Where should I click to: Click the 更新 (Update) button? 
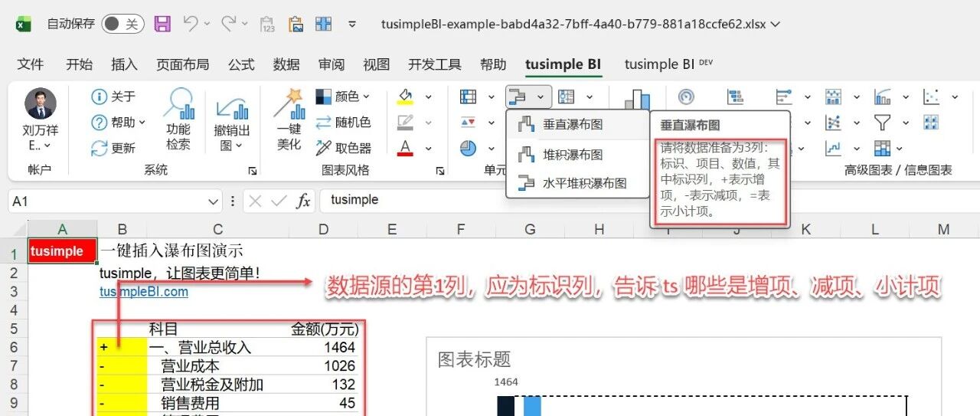[113, 148]
